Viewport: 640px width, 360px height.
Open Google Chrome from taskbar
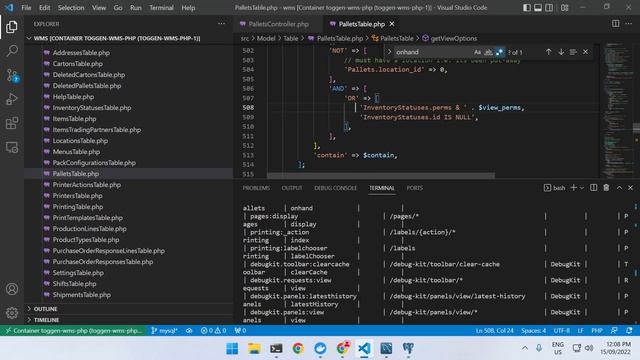tap(298, 348)
